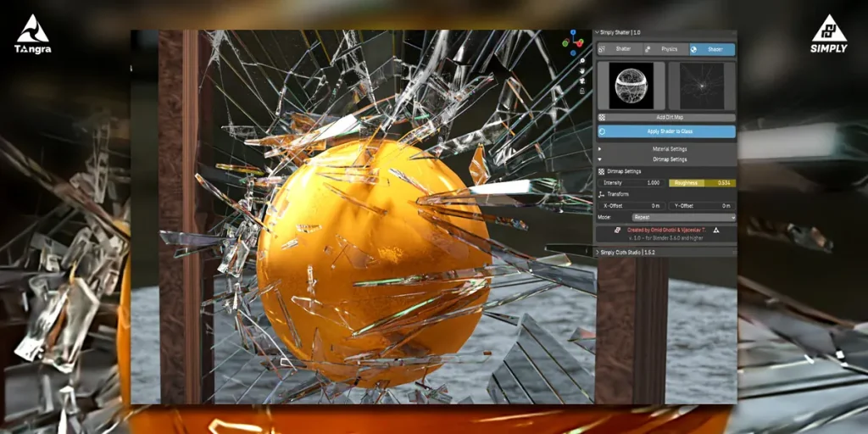Click the viewport zoom magnifier icon
Screen dimensions: 868x434
pyautogui.click(x=582, y=60)
